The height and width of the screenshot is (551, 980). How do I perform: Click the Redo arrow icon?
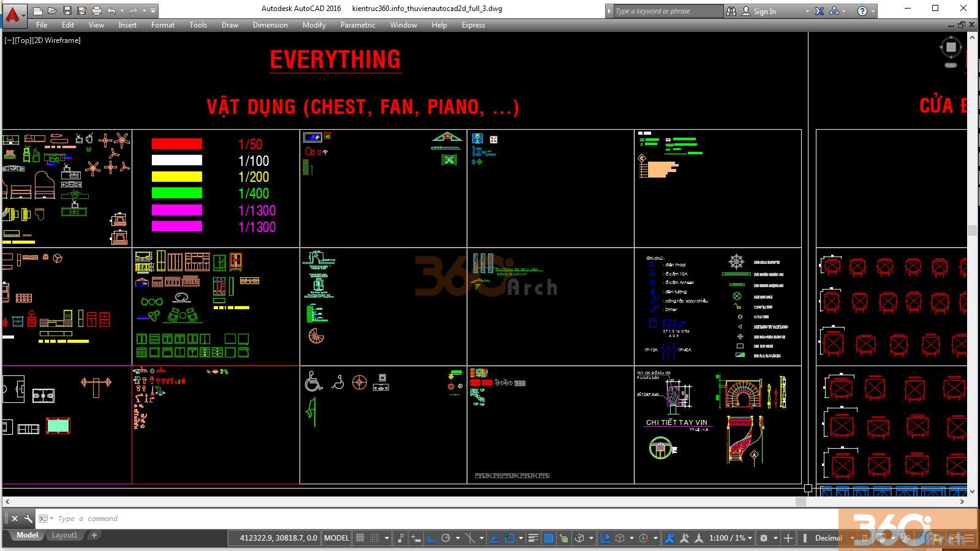pos(133,10)
